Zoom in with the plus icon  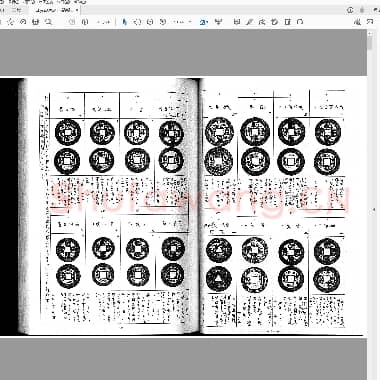(163, 22)
